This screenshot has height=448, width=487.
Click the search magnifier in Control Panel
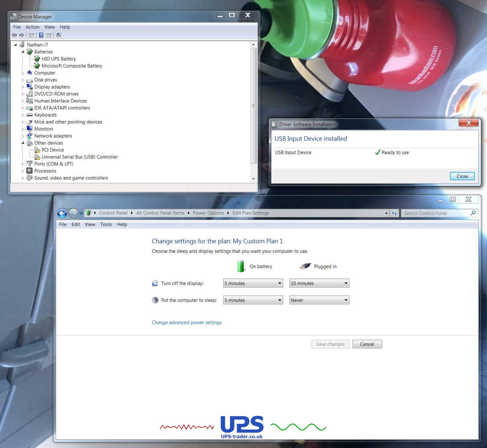473,213
